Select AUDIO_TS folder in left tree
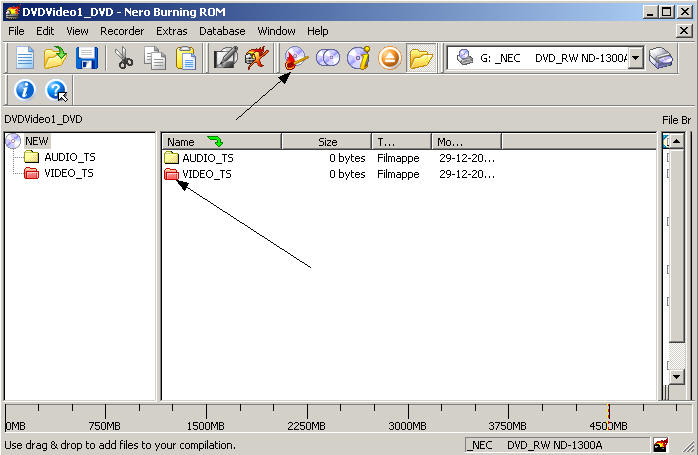 (69, 157)
